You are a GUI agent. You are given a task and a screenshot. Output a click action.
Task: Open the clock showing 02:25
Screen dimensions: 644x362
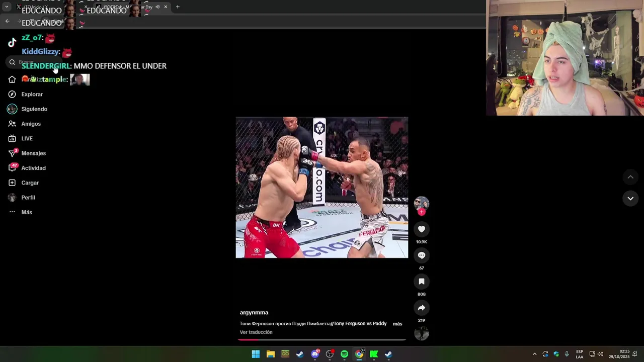(619, 354)
